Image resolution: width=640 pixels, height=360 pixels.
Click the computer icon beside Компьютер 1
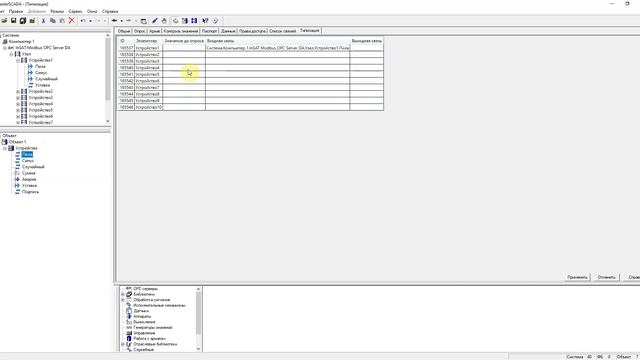click(5, 41)
